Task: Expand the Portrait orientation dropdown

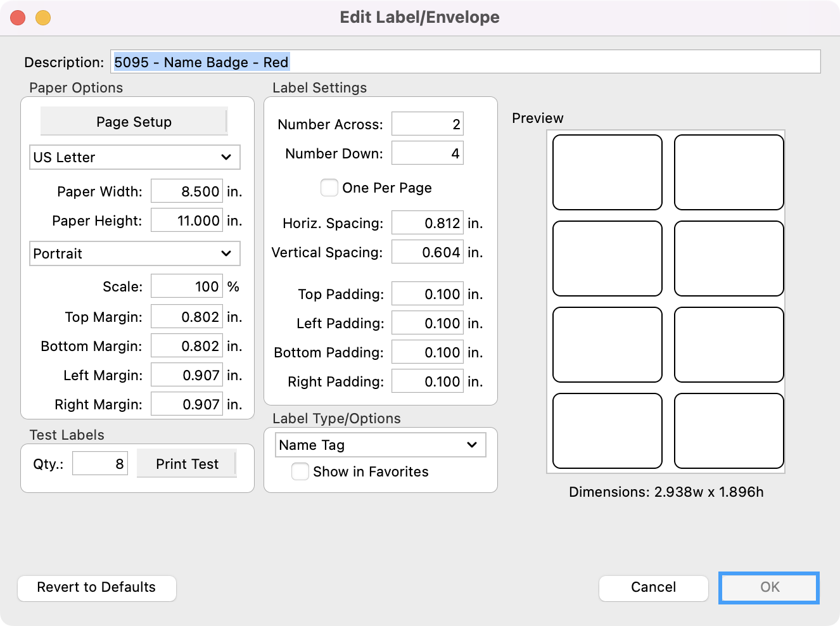Action: [134, 253]
